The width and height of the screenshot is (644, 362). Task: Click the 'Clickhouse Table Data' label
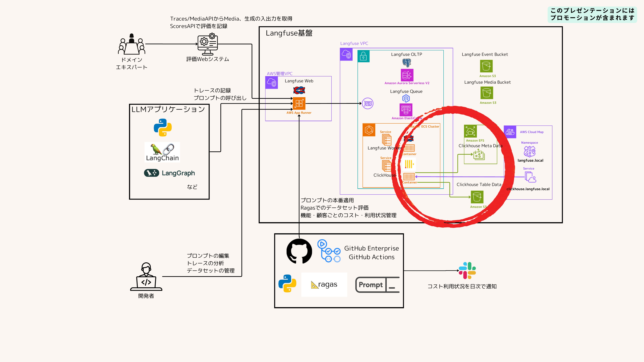pos(479,184)
